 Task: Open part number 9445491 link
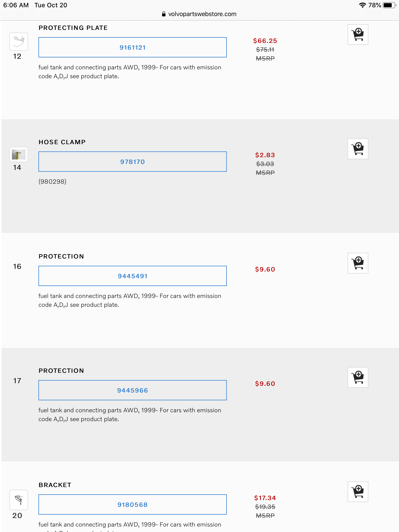(132, 276)
